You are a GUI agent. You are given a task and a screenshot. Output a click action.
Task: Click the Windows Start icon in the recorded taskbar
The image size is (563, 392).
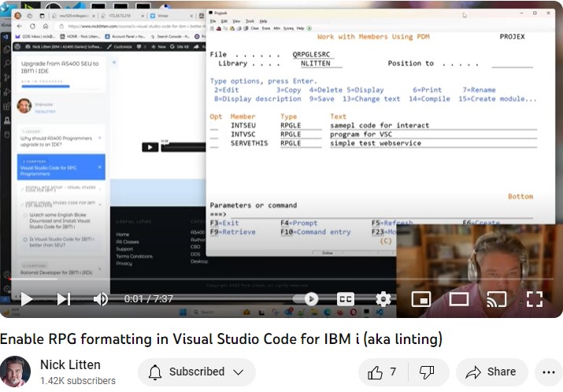pos(183,312)
